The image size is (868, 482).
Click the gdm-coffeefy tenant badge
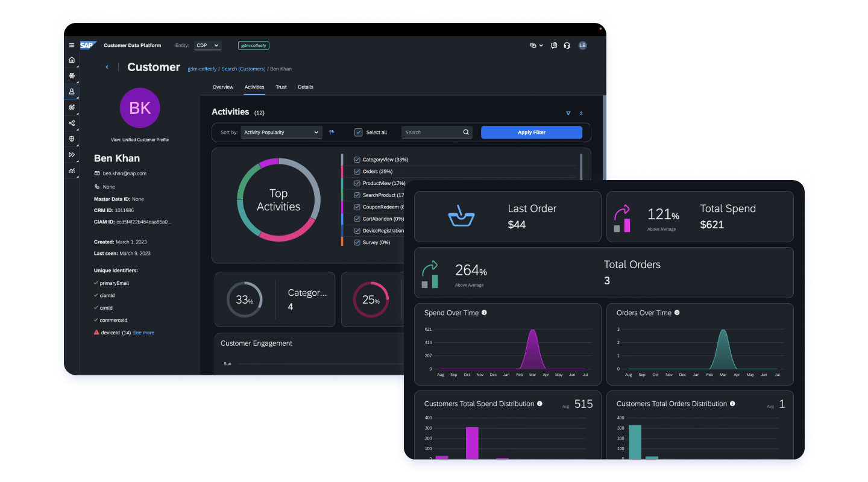point(254,45)
